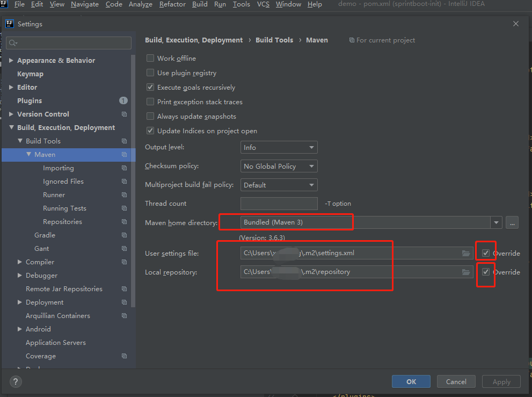Viewport: 532px width, 397px height.
Task: Open the Maven home directory dropdown arrow
Action: pyautogui.click(x=495, y=222)
